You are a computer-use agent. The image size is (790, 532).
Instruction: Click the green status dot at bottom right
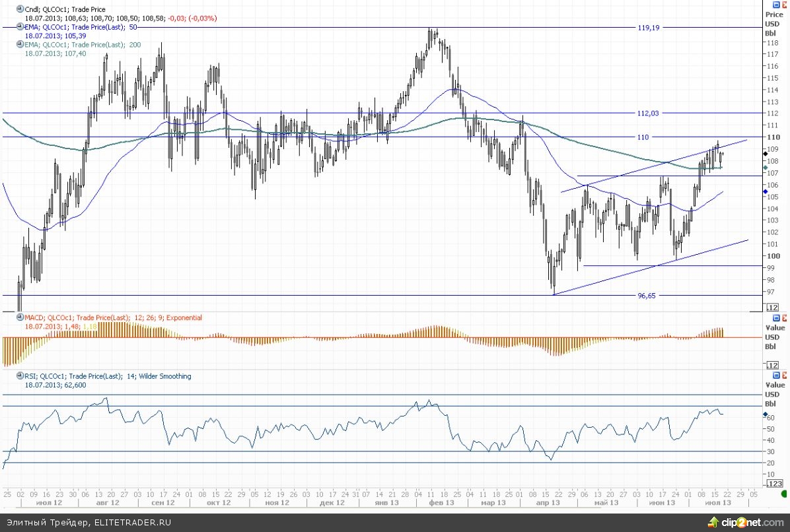tap(784, 494)
